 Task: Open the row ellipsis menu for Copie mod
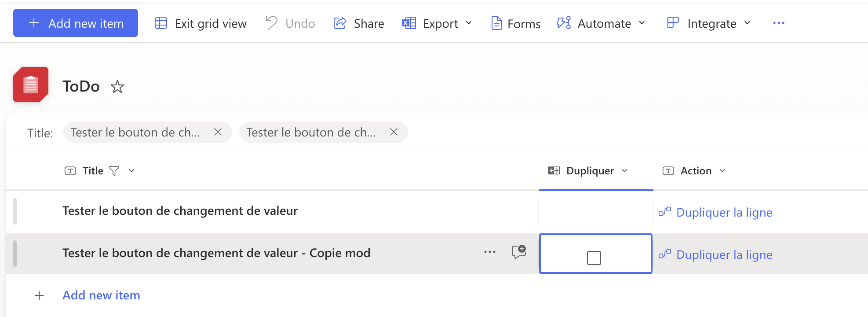(x=490, y=252)
